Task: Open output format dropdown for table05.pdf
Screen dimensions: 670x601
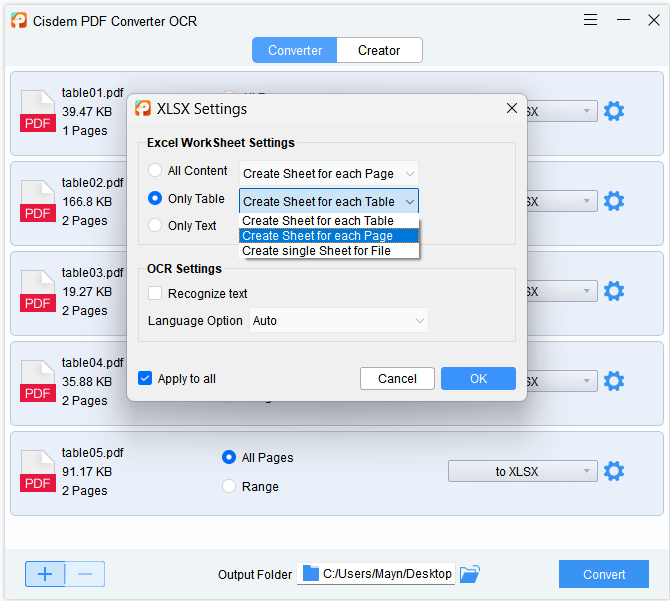Action: pyautogui.click(x=522, y=471)
